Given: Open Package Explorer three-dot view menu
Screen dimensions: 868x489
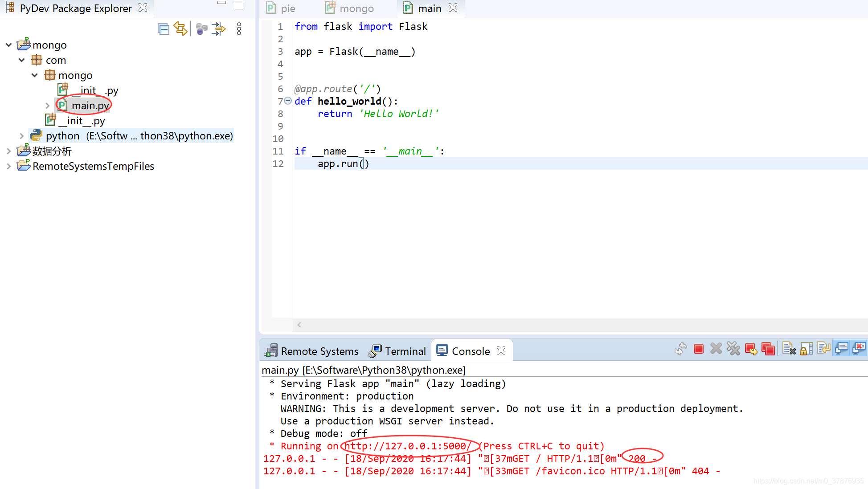Looking at the screenshot, I should pyautogui.click(x=239, y=29).
